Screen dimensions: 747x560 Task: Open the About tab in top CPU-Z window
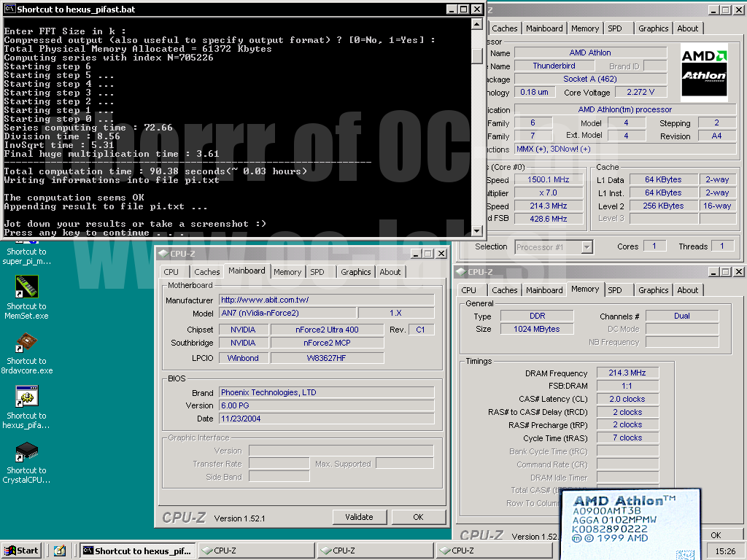pyautogui.click(x=688, y=28)
